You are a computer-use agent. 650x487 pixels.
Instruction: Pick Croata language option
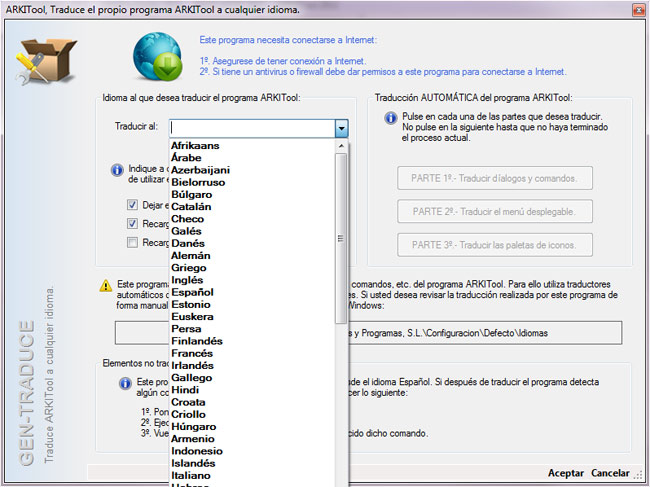tap(252, 402)
